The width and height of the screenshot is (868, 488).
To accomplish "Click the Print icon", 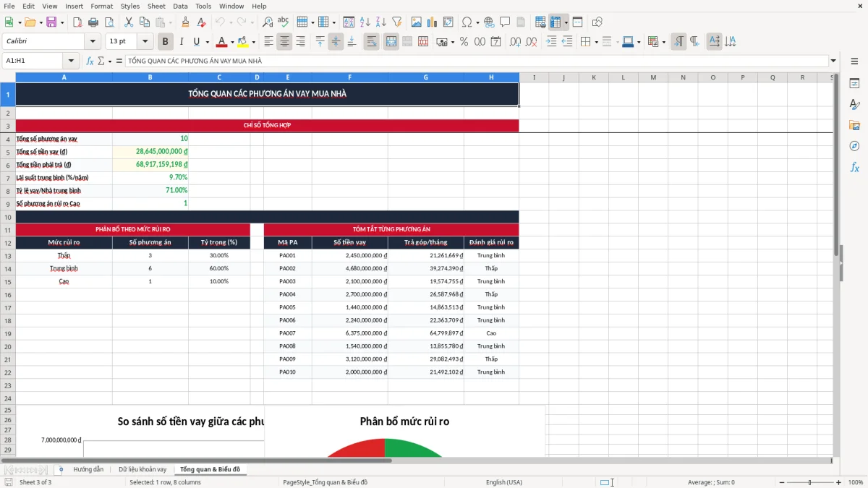I will [93, 22].
